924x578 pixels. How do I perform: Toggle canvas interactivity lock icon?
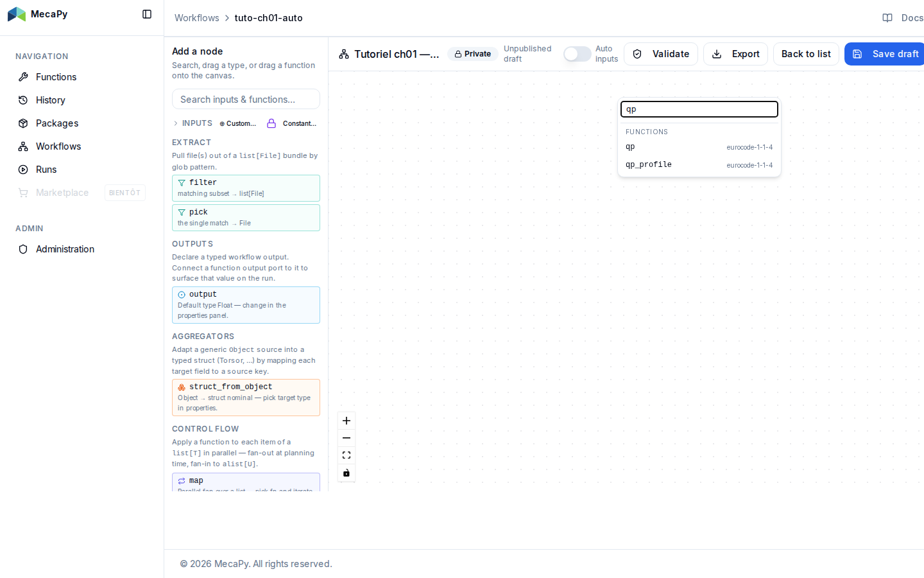pyautogui.click(x=346, y=473)
